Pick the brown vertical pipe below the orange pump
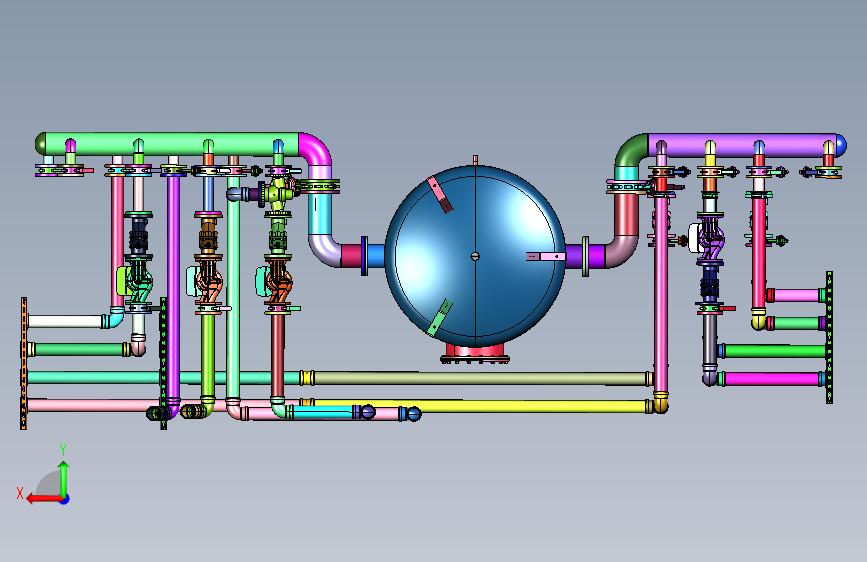The height and width of the screenshot is (562, 867). [x=278, y=355]
